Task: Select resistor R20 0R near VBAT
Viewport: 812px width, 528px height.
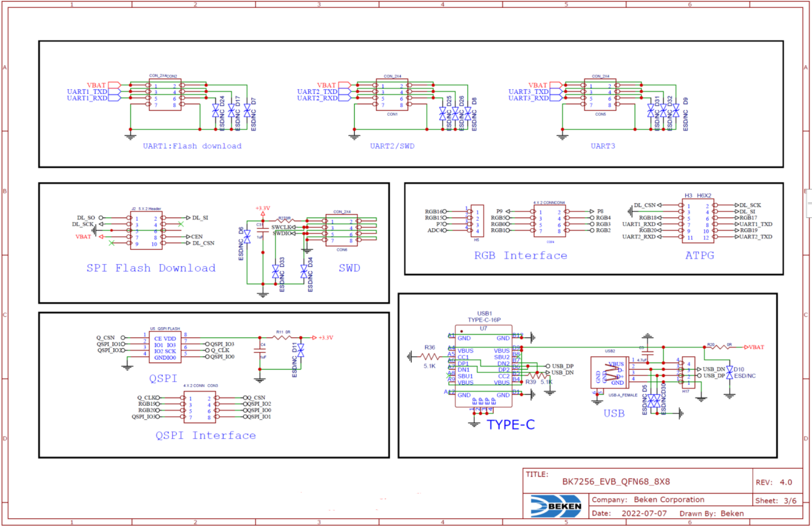Action: (x=719, y=347)
